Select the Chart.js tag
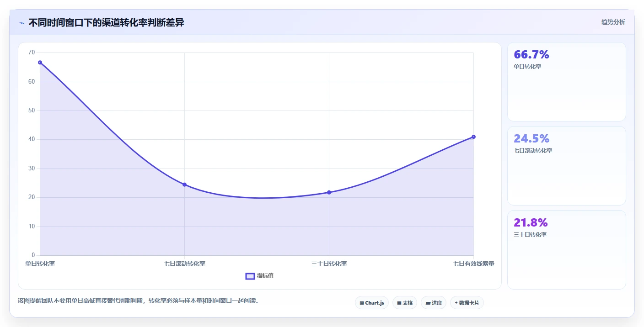 pos(372,303)
